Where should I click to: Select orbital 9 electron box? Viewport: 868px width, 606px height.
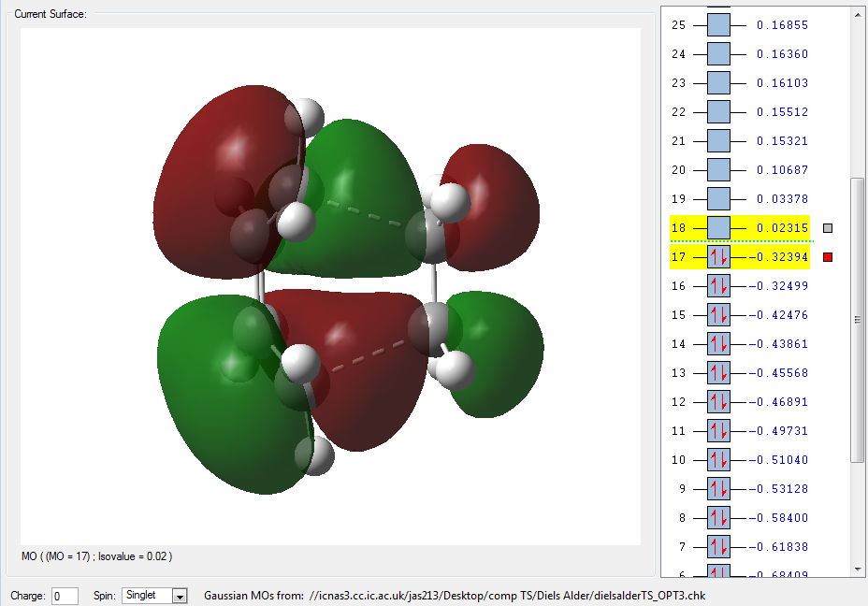[x=718, y=488]
